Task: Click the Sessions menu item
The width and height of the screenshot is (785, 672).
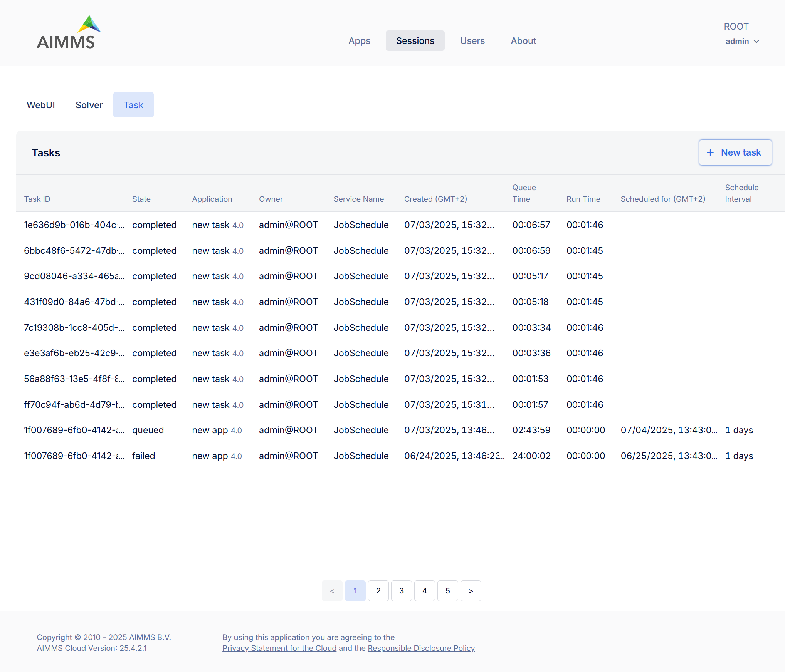Action: click(x=415, y=41)
